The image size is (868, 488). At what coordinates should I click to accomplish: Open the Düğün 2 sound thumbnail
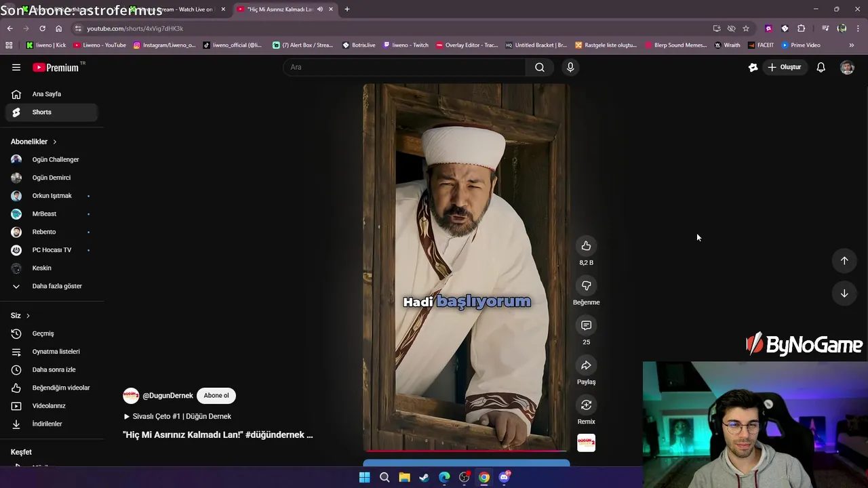[x=586, y=443]
